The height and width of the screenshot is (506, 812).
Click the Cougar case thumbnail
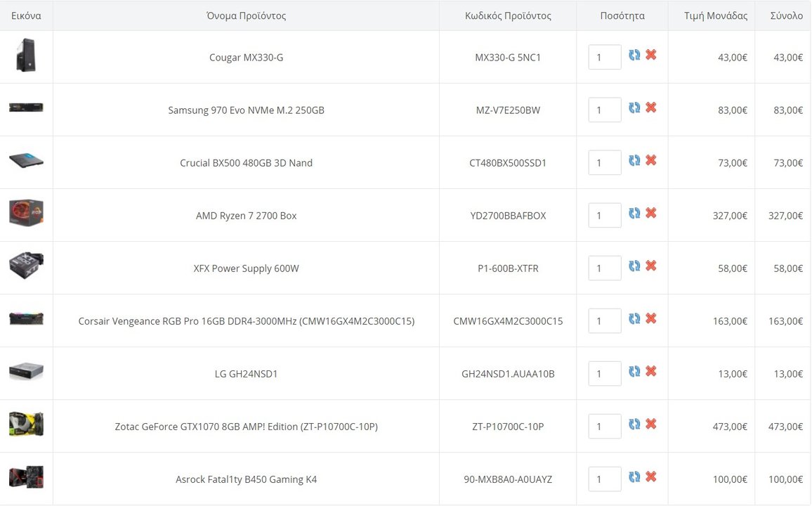tap(26, 55)
